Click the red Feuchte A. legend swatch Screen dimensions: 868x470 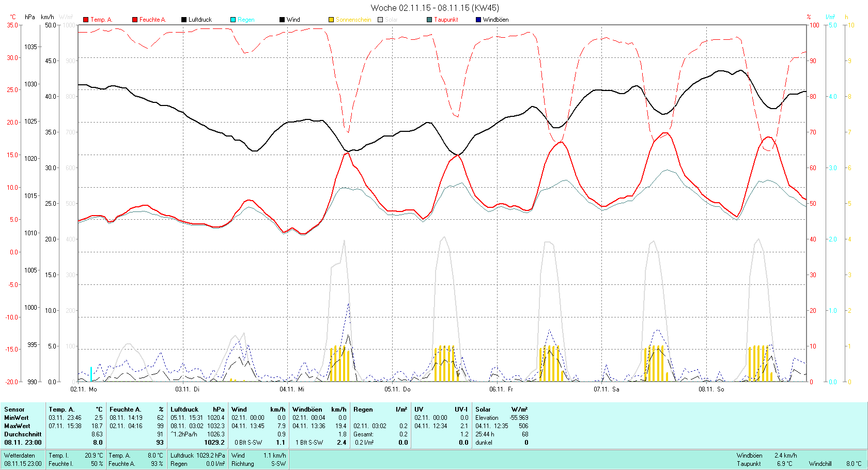(135, 20)
